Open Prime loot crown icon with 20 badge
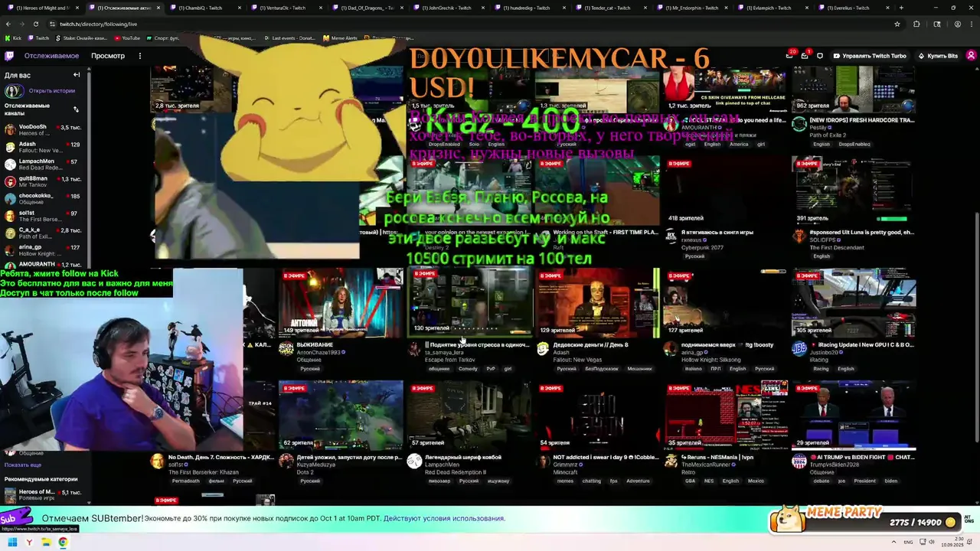The width and height of the screenshot is (980, 551). click(789, 56)
